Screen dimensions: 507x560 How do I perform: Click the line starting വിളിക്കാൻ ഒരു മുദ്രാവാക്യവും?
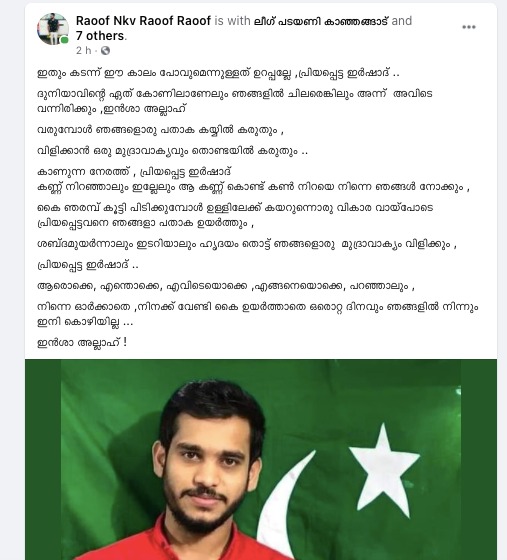172,151
